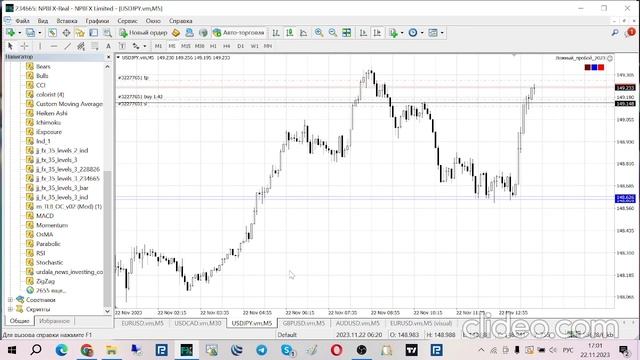Switch to the GBPUSD.vm,M5 chart tab

pyautogui.click(x=304, y=323)
